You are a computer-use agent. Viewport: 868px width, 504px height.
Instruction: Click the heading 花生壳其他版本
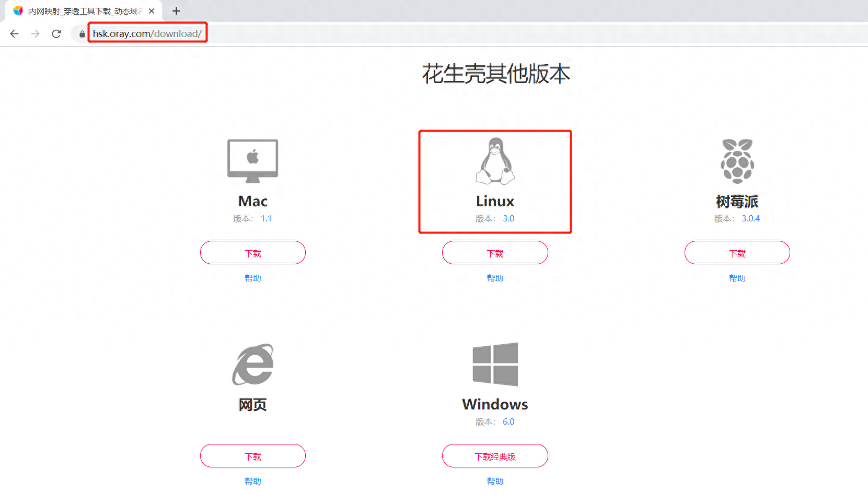click(496, 74)
